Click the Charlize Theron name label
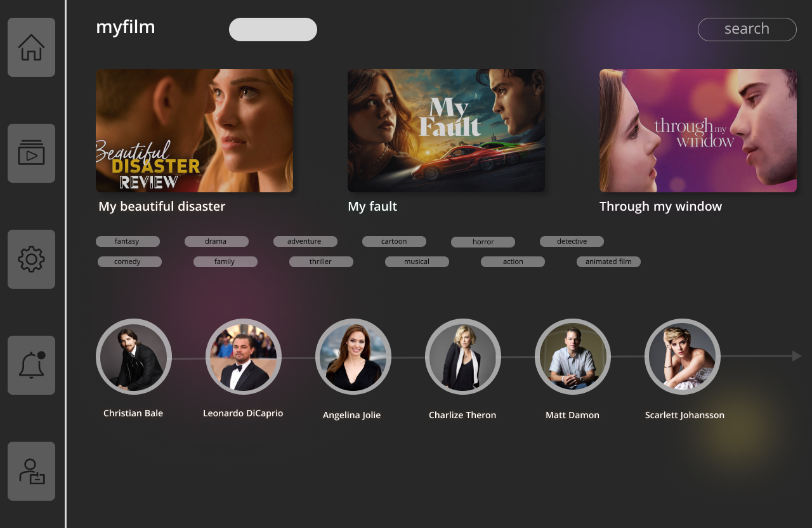The width and height of the screenshot is (812, 528). (462, 415)
